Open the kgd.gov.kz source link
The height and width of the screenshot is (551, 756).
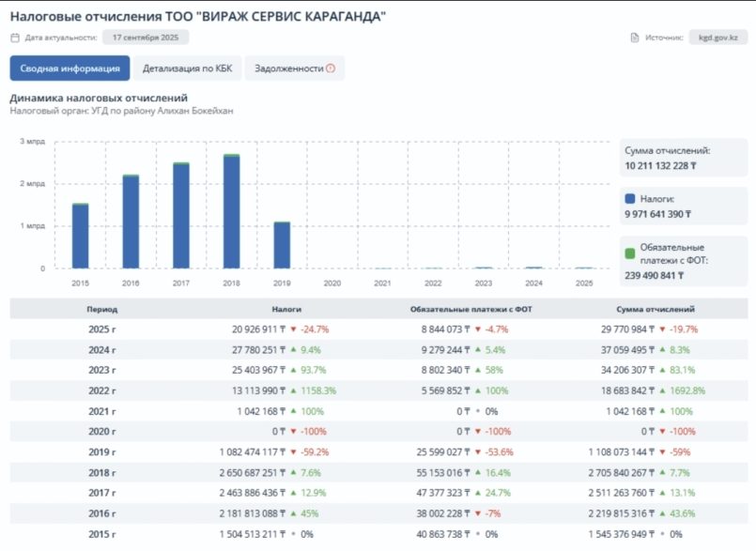[x=717, y=38]
